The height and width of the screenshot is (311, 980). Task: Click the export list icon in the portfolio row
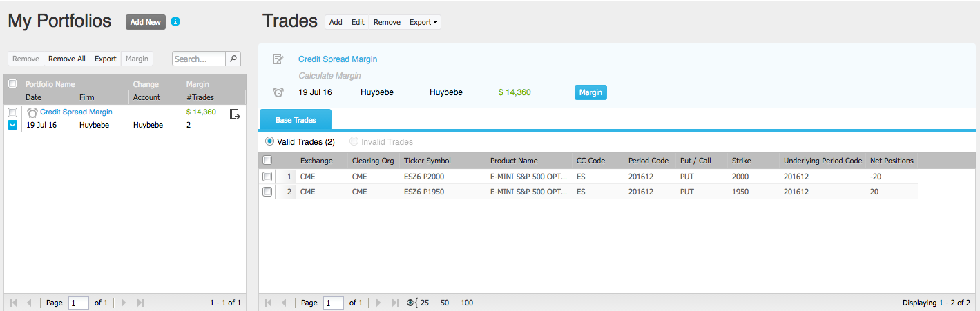(234, 114)
